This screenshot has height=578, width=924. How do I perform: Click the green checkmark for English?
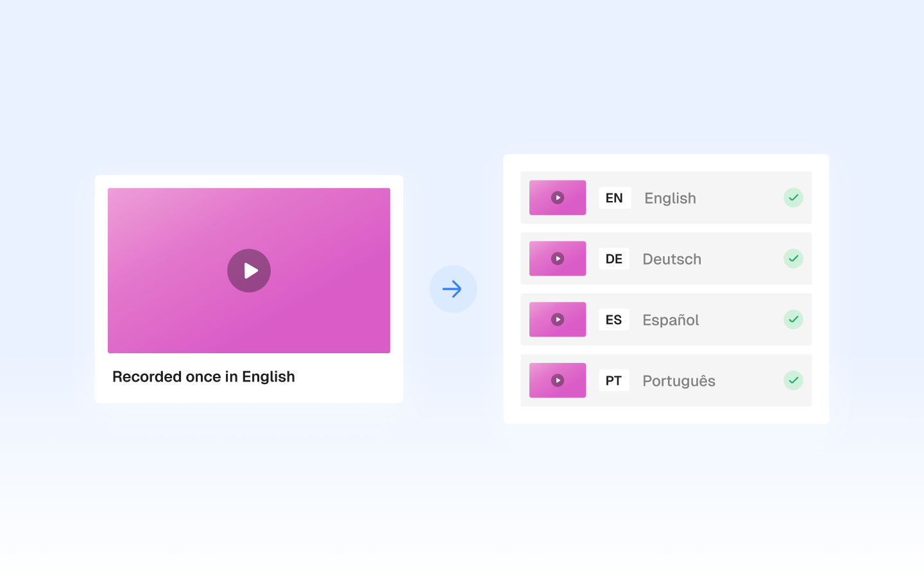pyautogui.click(x=793, y=198)
